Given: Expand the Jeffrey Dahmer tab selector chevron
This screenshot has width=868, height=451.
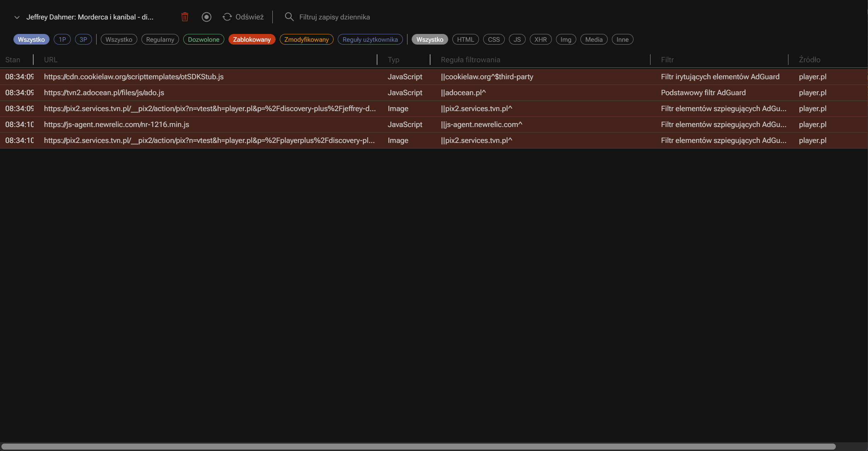Looking at the screenshot, I should (17, 17).
